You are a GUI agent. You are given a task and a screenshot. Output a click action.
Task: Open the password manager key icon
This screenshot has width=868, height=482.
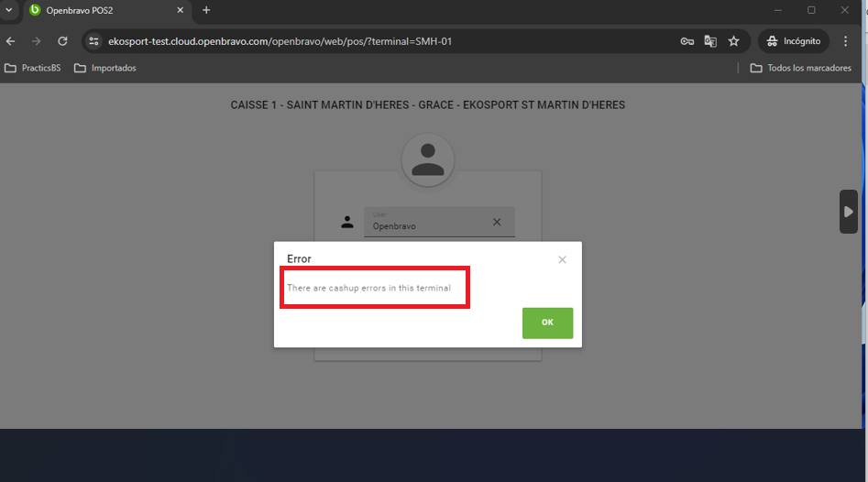tap(687, 41)
